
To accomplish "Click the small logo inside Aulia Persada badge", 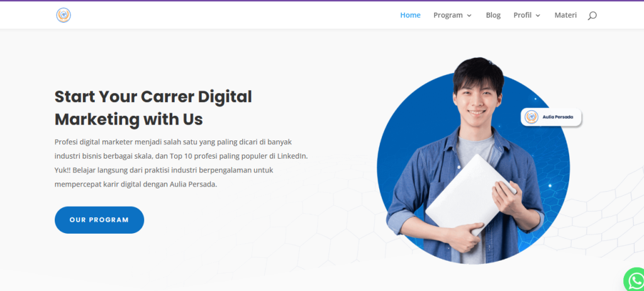I will tap(531, 117).
